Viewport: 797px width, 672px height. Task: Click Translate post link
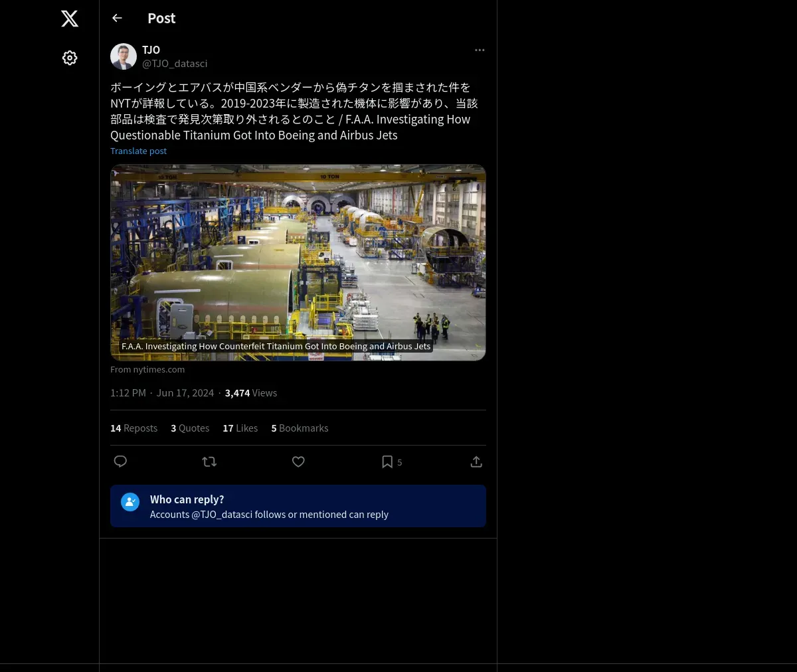pos(138,151)
